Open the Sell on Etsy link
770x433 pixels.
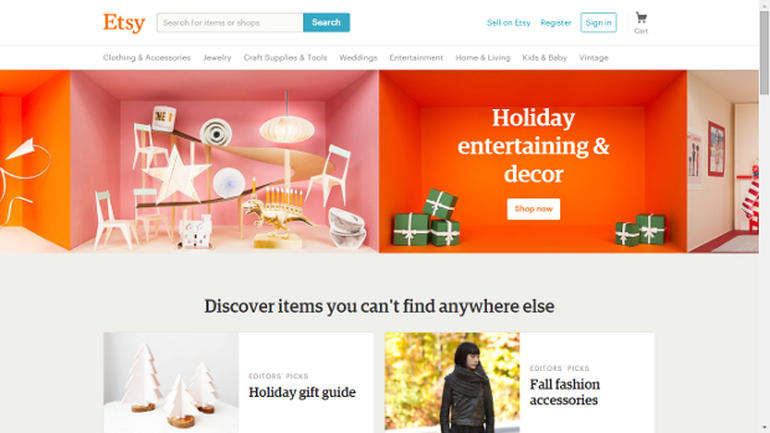508,23
